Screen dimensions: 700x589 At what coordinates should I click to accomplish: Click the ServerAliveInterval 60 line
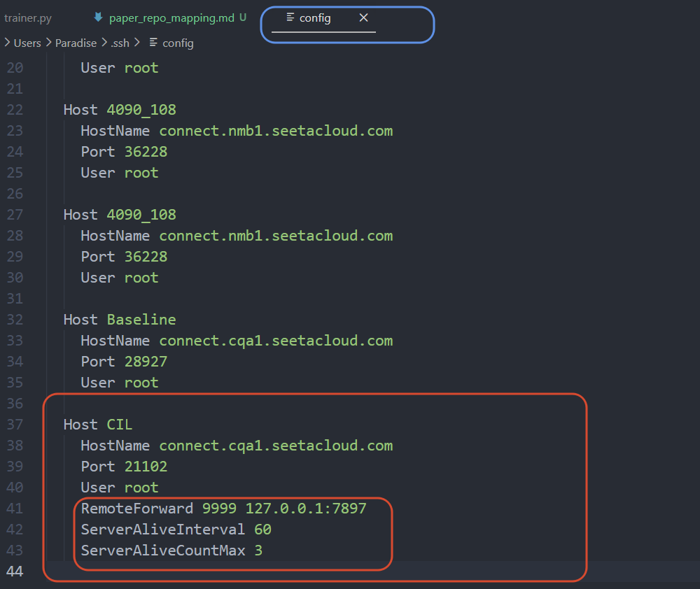click(176, 530)
